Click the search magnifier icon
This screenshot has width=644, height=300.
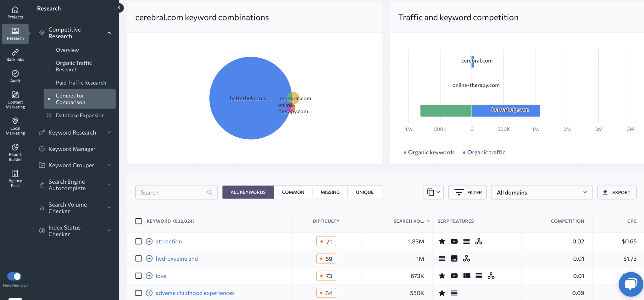click(x=210, y=192)
